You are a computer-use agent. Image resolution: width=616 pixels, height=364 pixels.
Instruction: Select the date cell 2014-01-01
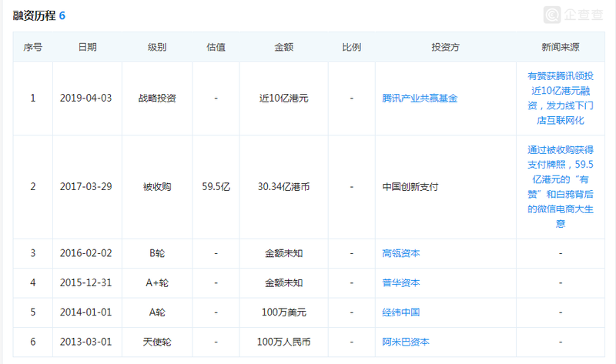click(x=85, y=312)
